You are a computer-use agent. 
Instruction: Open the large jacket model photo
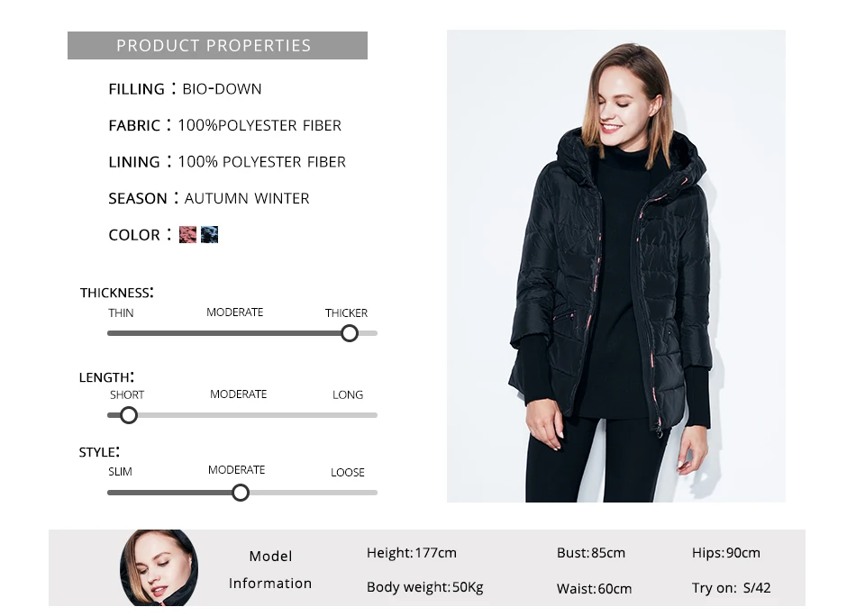tap(615, 267)
